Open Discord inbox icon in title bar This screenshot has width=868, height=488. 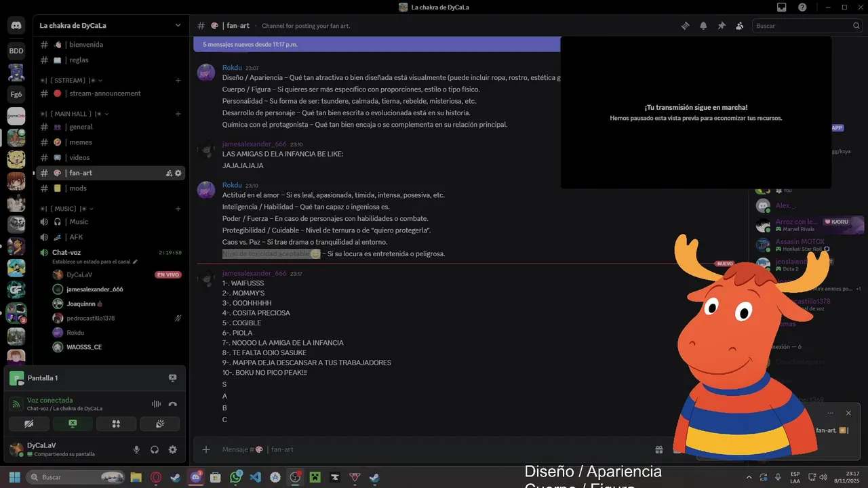click(782, 7)
